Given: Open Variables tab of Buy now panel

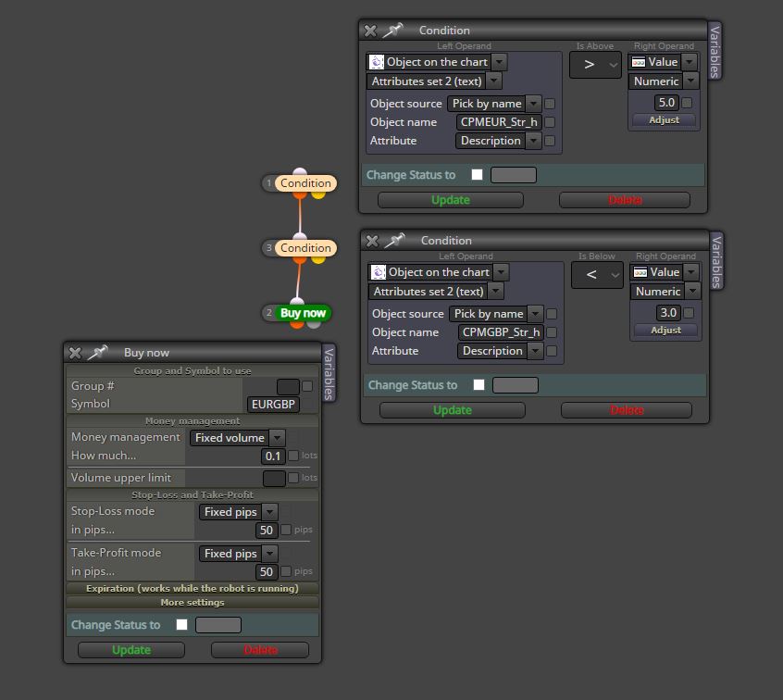Looking at the screenshot, I should tap(328, 374).
